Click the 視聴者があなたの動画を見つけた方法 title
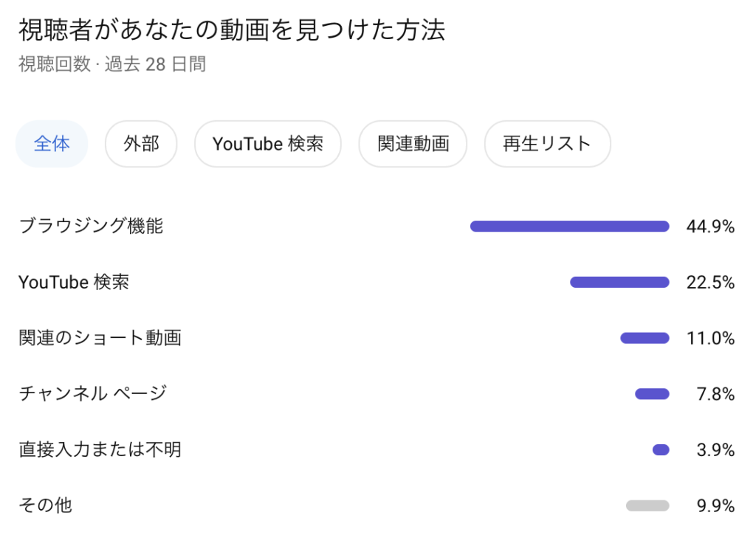The image size is (756, 535). point(232,30)
